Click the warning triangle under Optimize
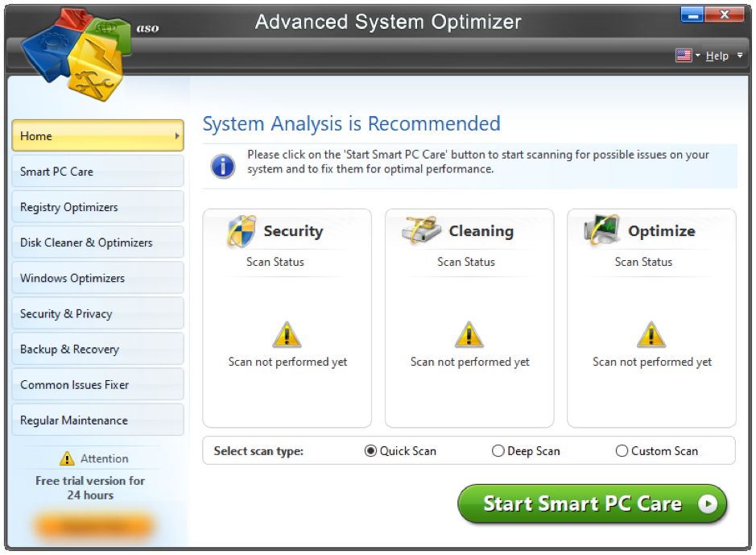Viewport: 756px width, 555px height. pyautogui.click(x=651, y=334)
